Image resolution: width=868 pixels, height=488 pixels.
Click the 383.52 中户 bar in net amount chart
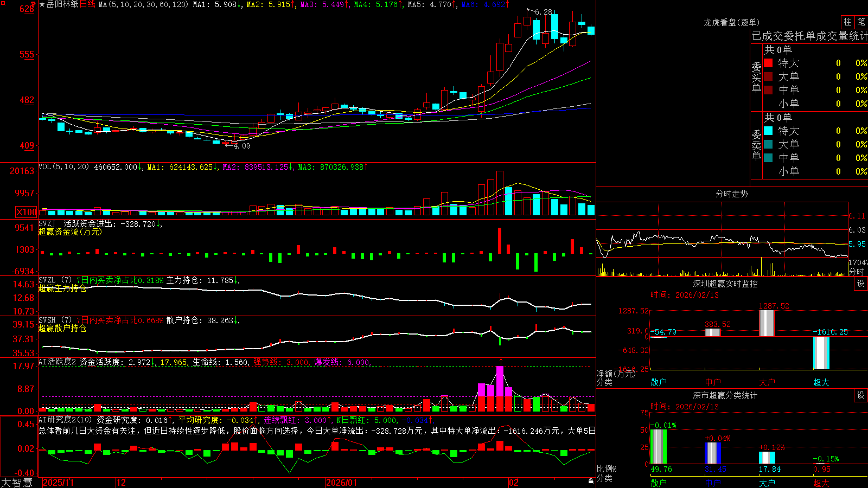[x=713, y=332]
